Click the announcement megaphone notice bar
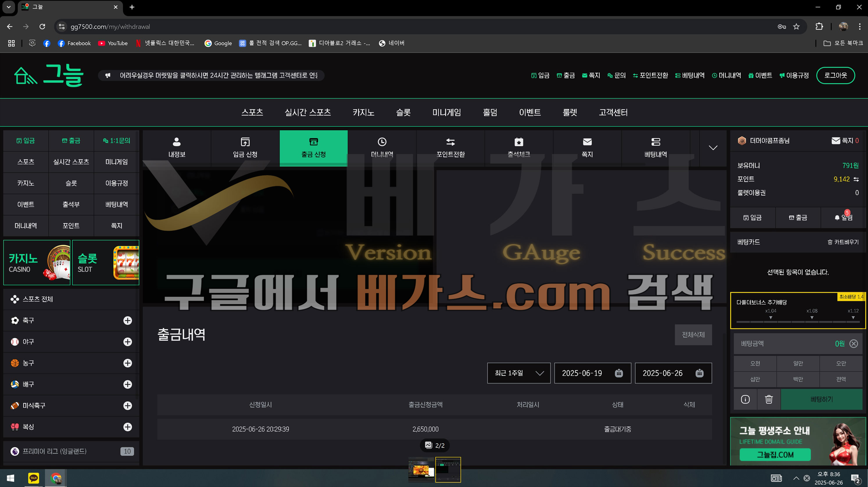Image resolution: width=868 pixels, height=487 pixels. click(x=211, y=75)
